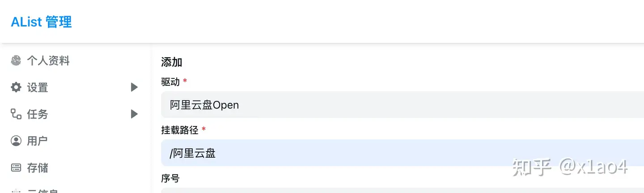
Task: Go to the 用户 sidebar page
Action: tap(38, 141)
